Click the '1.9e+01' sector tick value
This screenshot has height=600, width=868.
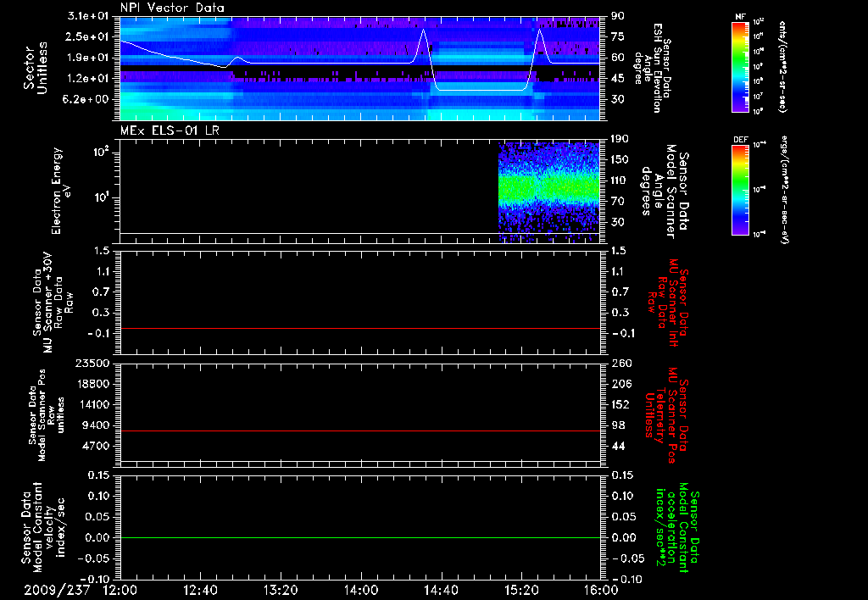click(x=88, y=58)
